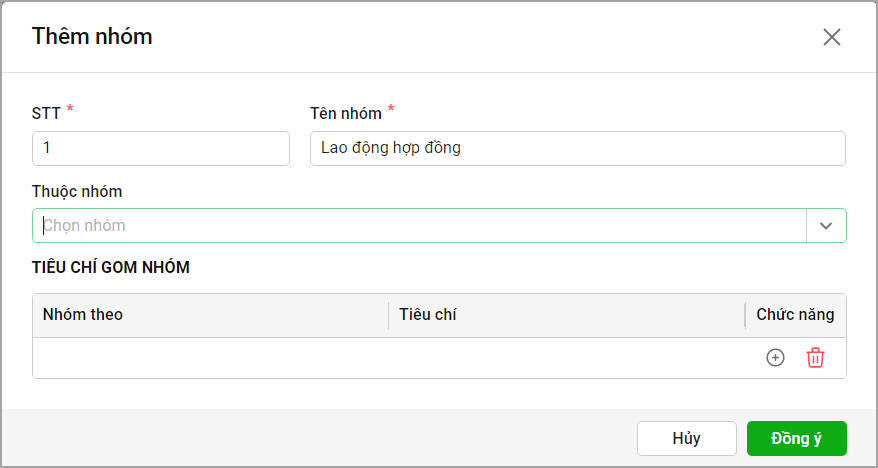Click the Thuộc nhóm field label

(x=77, y=191)
